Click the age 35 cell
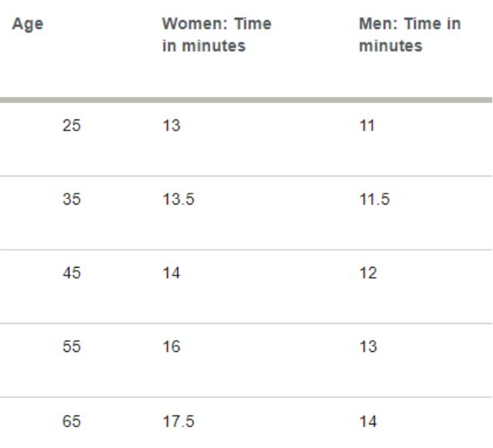This screenshot has width=493, height=448. 72,199
